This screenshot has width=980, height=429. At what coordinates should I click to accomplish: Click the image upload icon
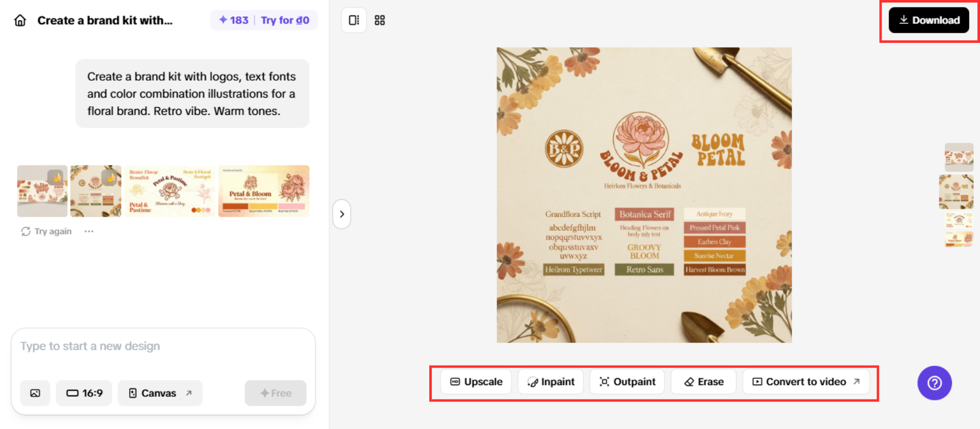click(x=35, y=393)
